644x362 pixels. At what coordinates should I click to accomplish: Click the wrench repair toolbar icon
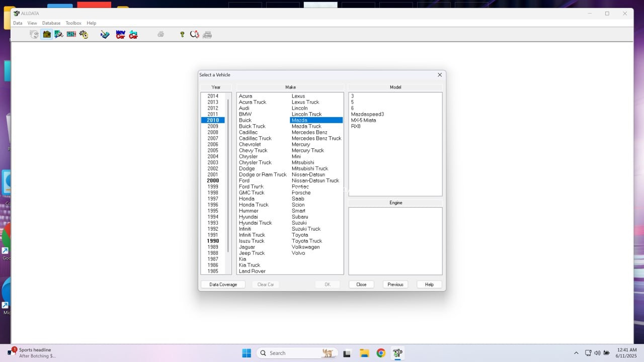tap(59, 34)
